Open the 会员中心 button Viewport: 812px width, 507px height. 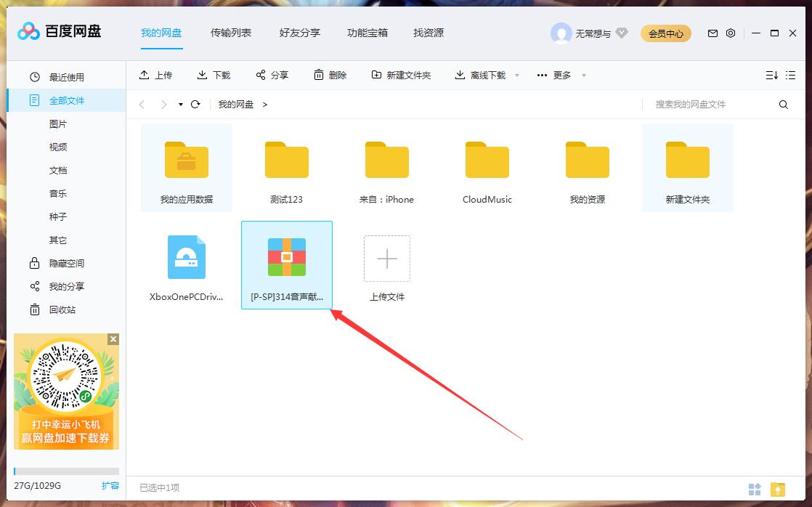[666, 33]
